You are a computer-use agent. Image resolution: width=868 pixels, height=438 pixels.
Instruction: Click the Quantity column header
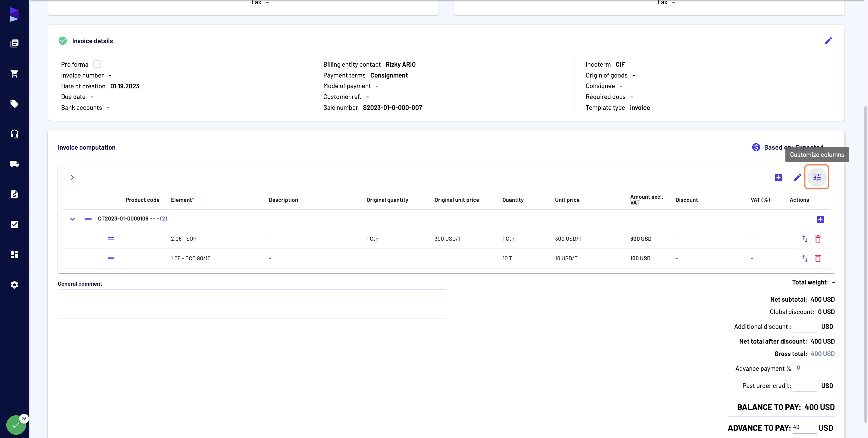click(x=513, y=200)
